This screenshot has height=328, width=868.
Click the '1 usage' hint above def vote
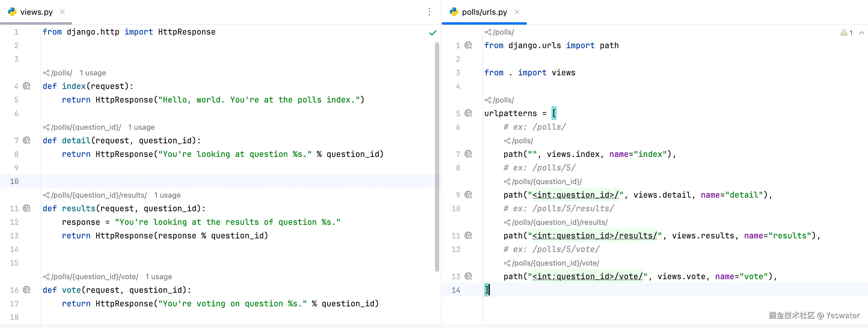pos(158,277)
